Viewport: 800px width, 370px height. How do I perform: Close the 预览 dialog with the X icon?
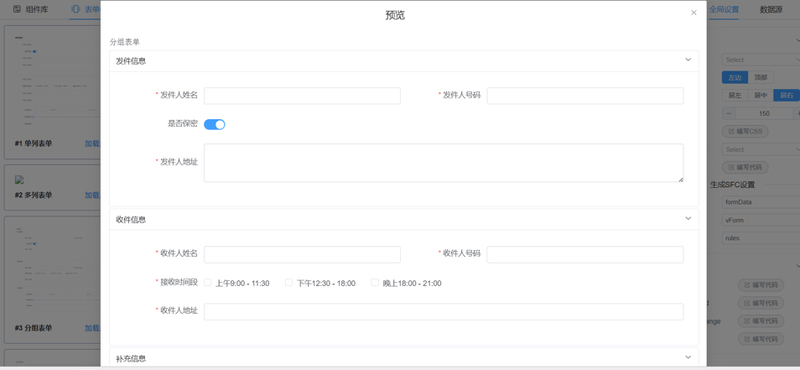tap(693, 13)
